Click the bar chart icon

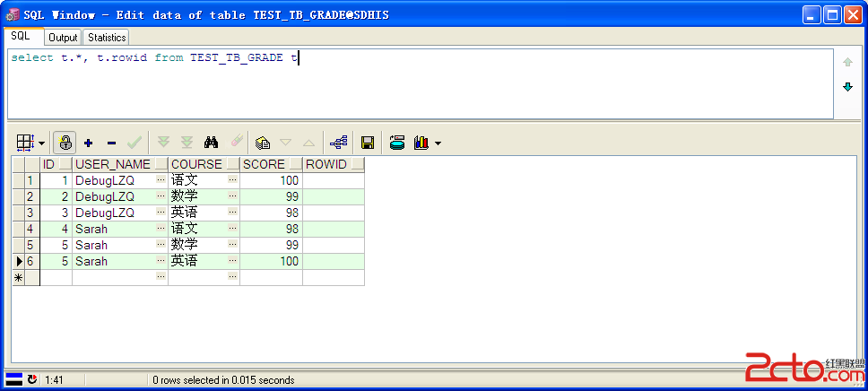tap(421, 143)
